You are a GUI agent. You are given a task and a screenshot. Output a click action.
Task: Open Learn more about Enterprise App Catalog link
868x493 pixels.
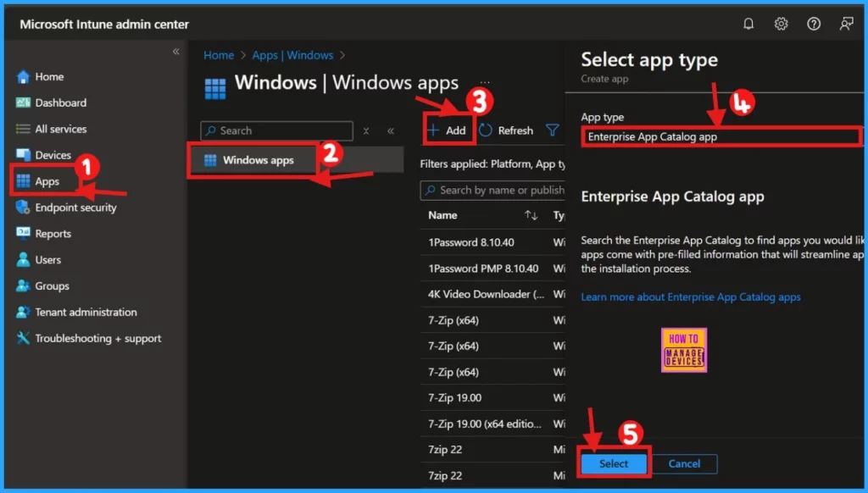[690, 297]
